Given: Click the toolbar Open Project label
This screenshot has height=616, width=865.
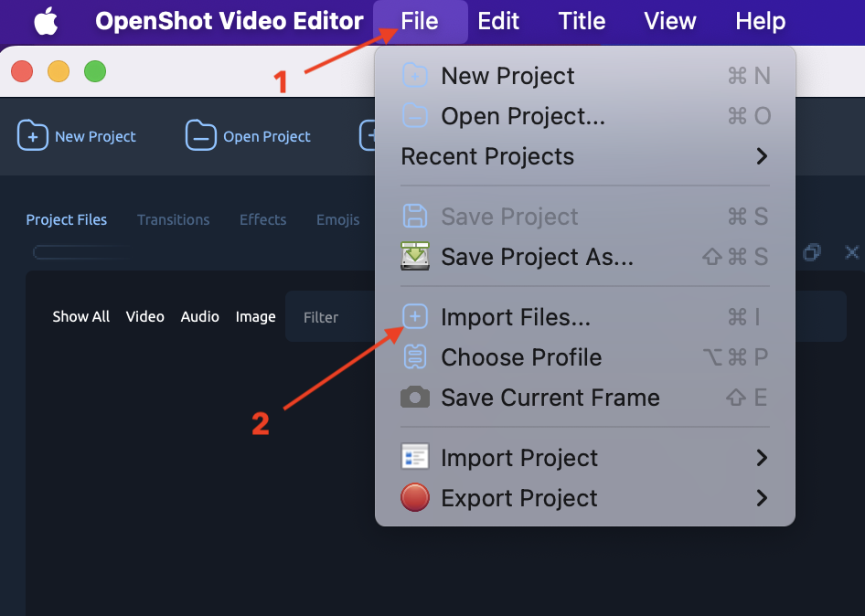Looking at the screenshot, I should click(x=267, y=136).
